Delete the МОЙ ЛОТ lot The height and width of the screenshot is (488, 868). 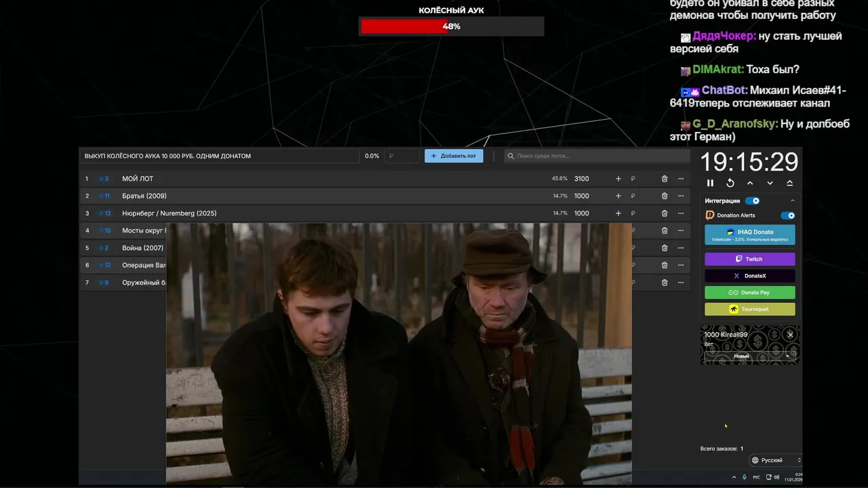point(665,179)
